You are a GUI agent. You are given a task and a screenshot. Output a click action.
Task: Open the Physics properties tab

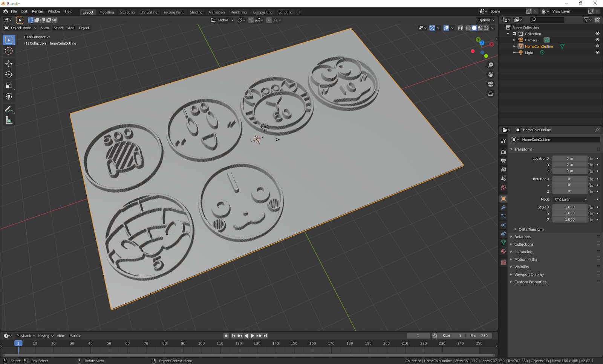[x=503, y=225]
